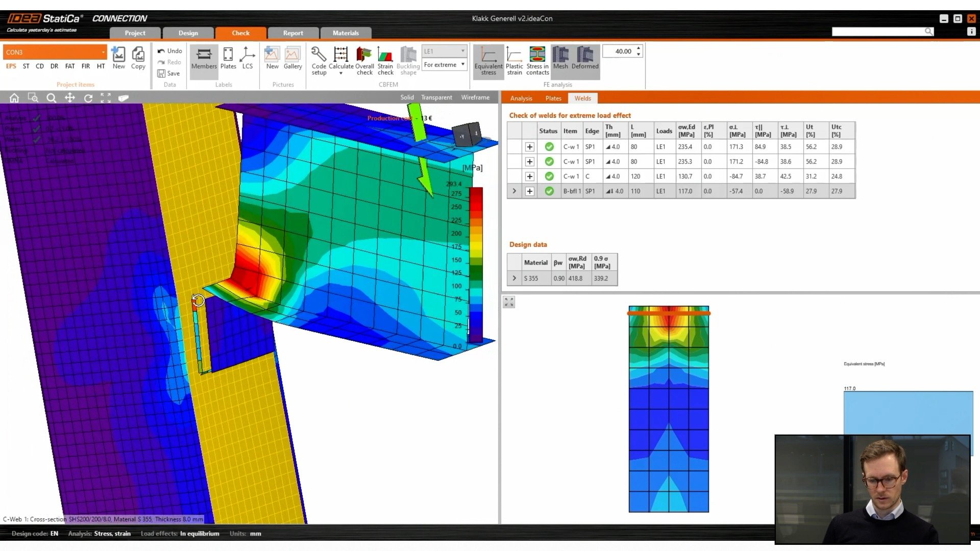Open the Overall check tool

click(364, 60)
